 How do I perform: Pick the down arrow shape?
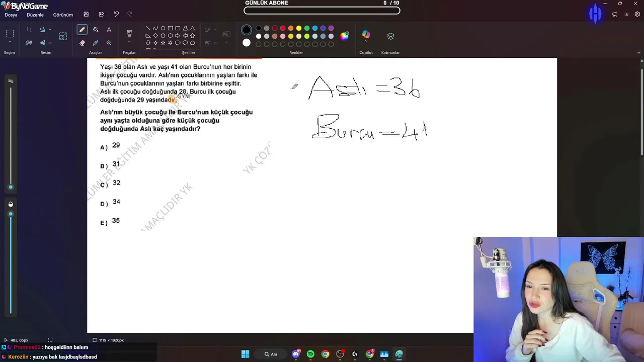148,43
